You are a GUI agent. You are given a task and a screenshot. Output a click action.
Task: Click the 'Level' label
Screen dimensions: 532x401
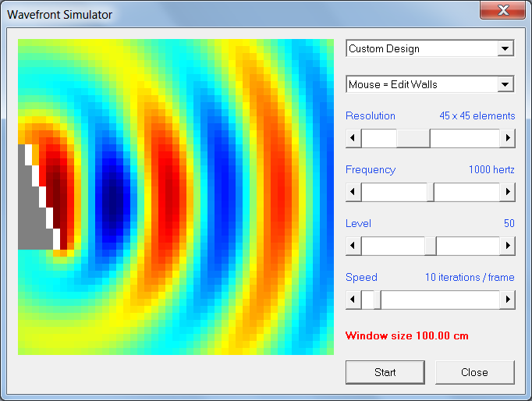click(358, 223)
